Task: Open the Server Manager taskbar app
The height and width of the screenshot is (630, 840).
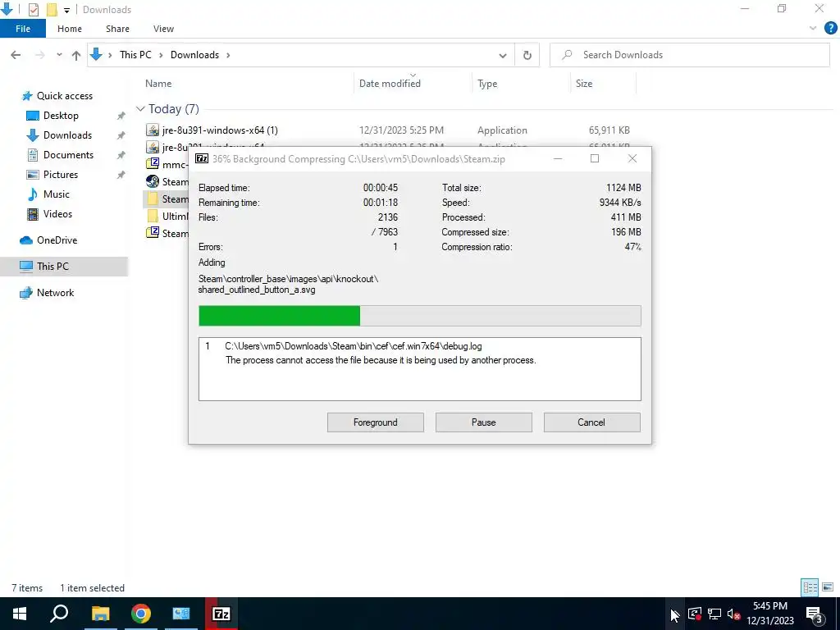Action: (181, 614)
